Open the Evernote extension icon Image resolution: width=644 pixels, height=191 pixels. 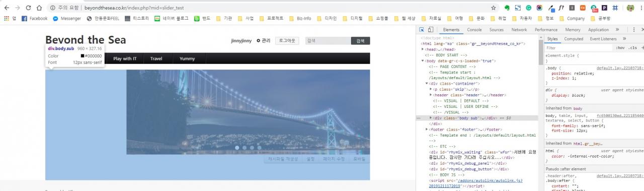click(x=507, y=8)
